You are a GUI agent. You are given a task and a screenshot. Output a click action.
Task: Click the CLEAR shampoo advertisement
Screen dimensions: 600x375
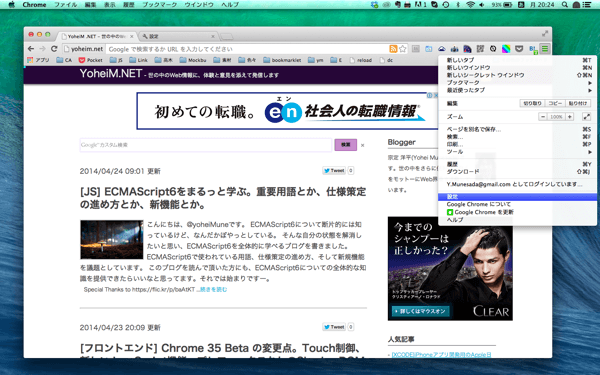point(450,269)
